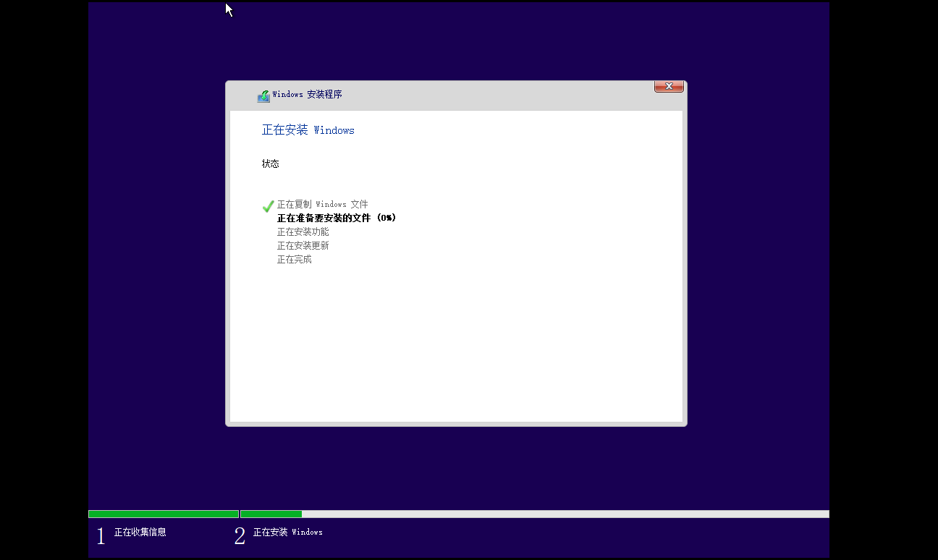Click the '正在收集信息' stage label
Screen dimensions: 938x560
[140, 532]
